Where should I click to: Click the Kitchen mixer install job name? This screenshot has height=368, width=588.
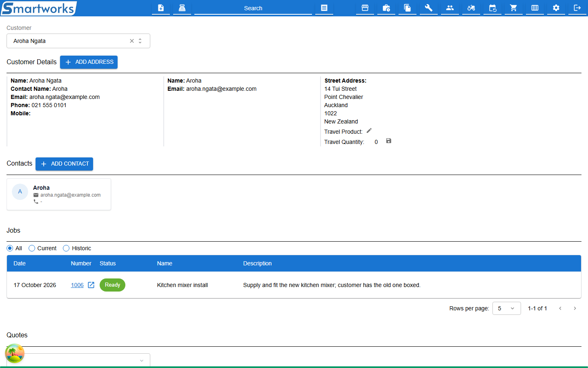tap(183, 285)
